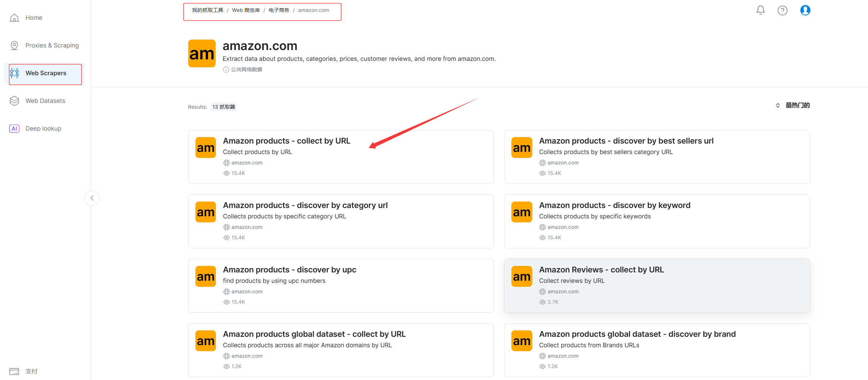This screenshot has height=380, width=868.
Task: Click eye views icon on discover by upc card
Action: click(226, 302)
